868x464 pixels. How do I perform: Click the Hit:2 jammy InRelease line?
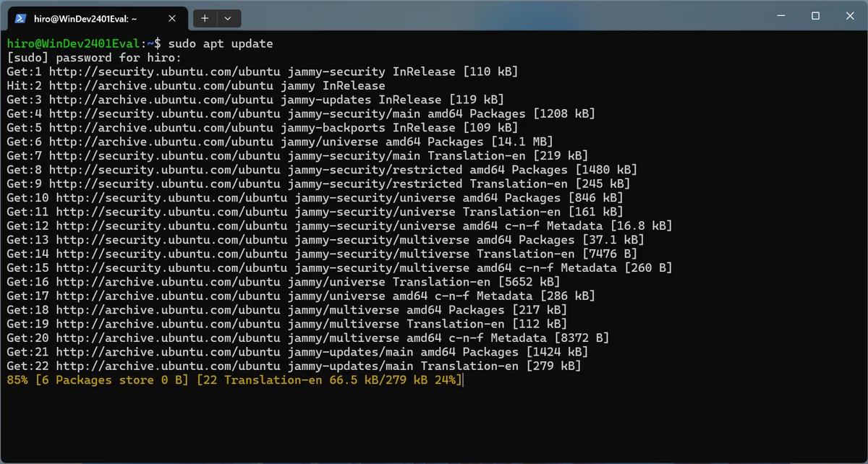tap(196, 85)
